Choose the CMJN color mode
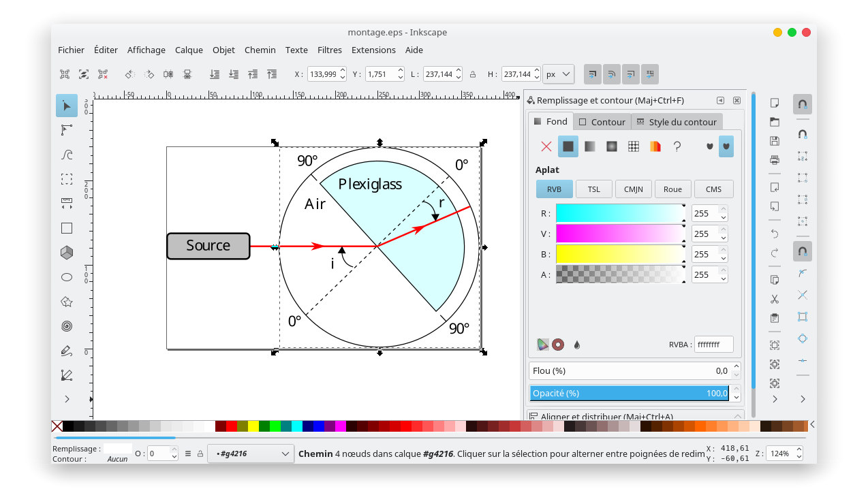Viewport: 868px width, 493px height. [633, 189]
